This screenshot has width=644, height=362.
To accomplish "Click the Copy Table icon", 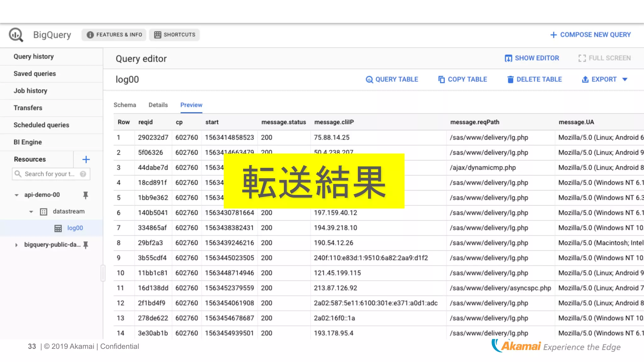I will point(441,80).
